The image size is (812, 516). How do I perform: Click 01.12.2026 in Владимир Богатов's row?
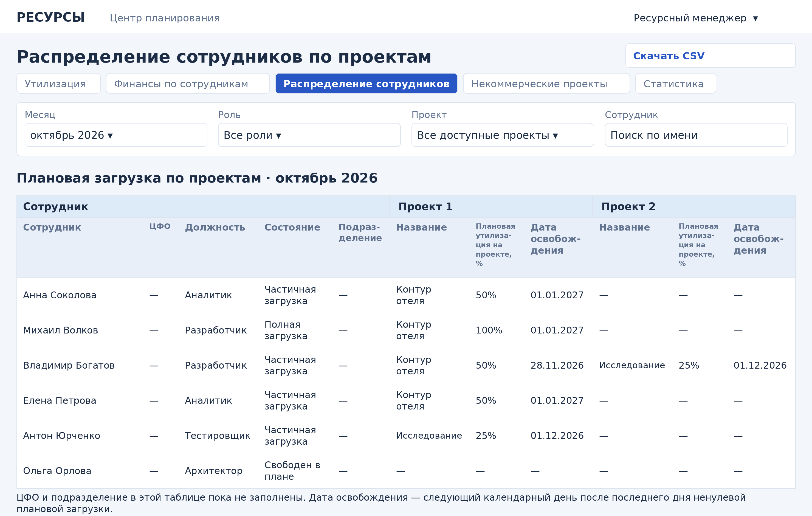pos(760,366)
